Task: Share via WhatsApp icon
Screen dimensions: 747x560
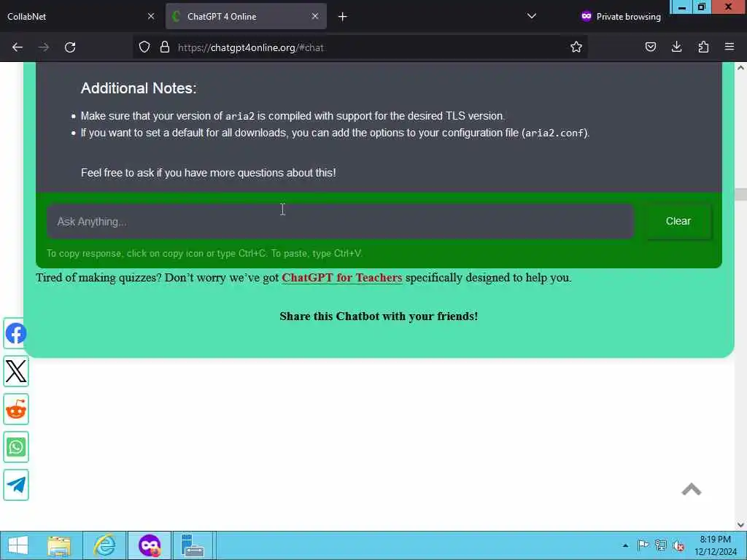Action: click(x=16, y=447)
